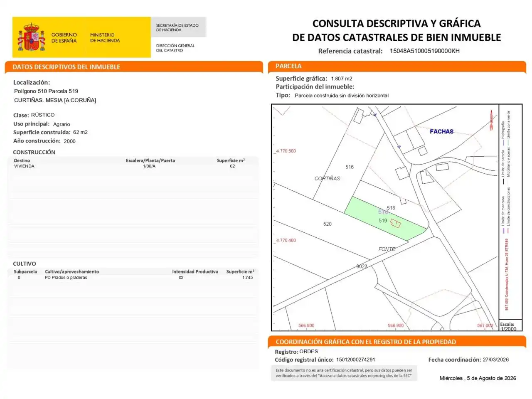Click the Año construcción value "2000"
This screenshot has height=399, width=532.
pyautogui.click(x=69, y=141)
